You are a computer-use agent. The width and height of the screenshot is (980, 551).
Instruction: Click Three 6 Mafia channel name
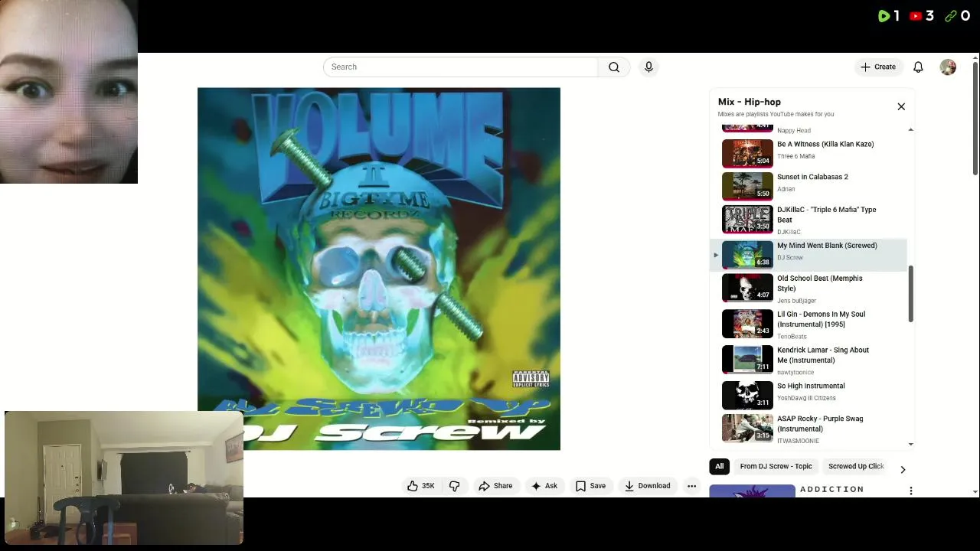[795, 156]
